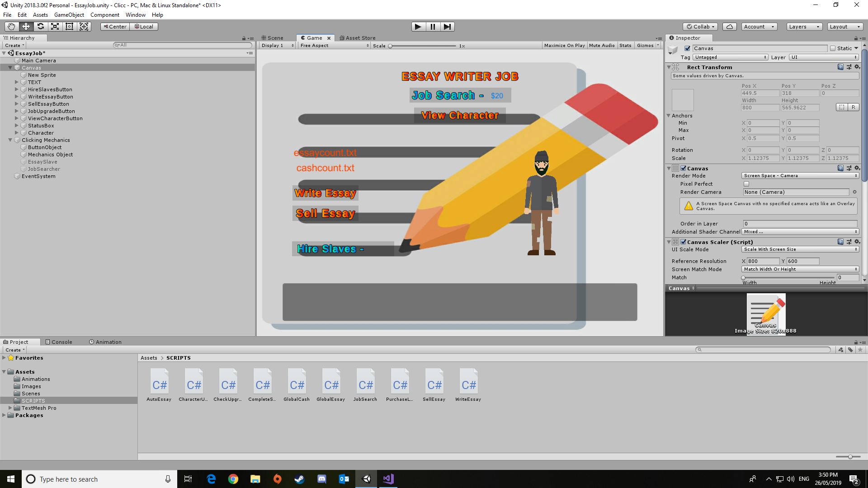Adjust the Match width-height slider
The width and height of the screenshot is (868, 488).
click(788, 277)
